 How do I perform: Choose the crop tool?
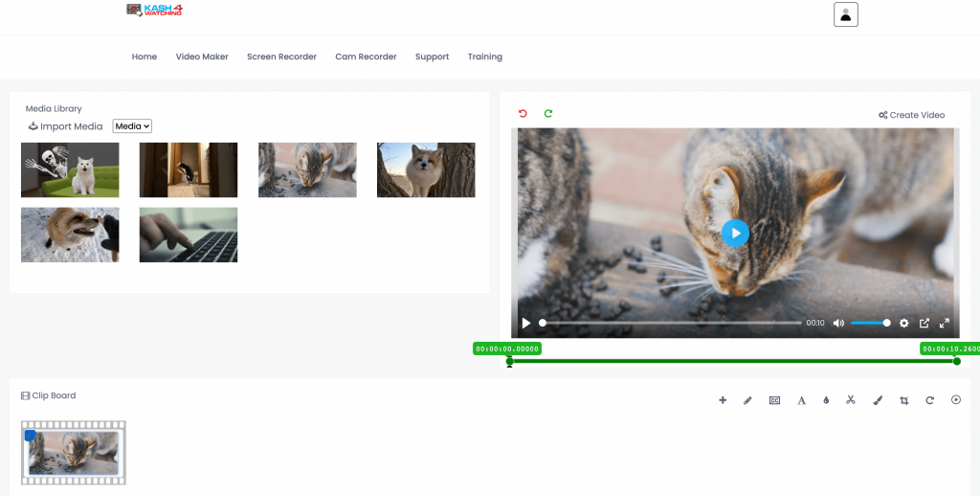coord(903,400)
